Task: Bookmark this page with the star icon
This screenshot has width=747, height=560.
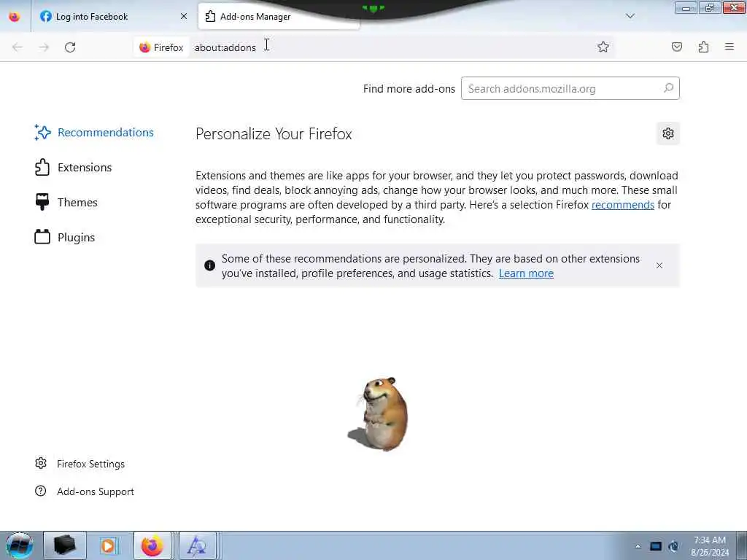Action: click(x=603, y=47)
